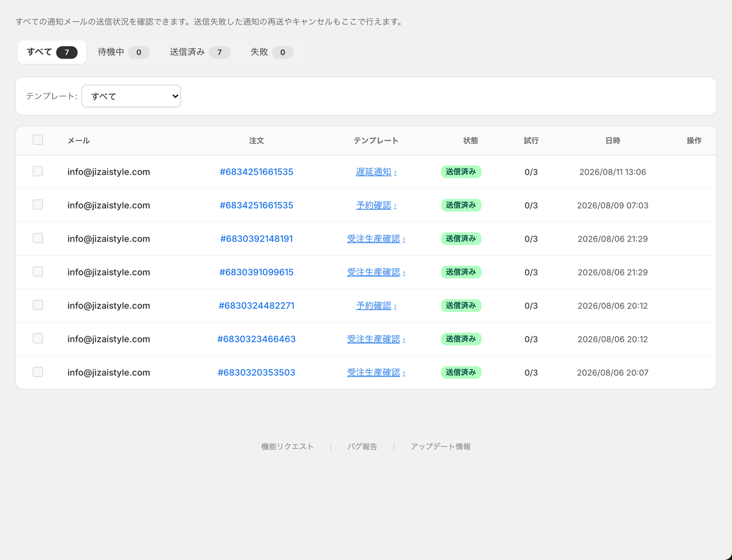Click the date 2026/08/06 20:07
The height and width of the screenshot is (560, 732).
click(612, 373)
